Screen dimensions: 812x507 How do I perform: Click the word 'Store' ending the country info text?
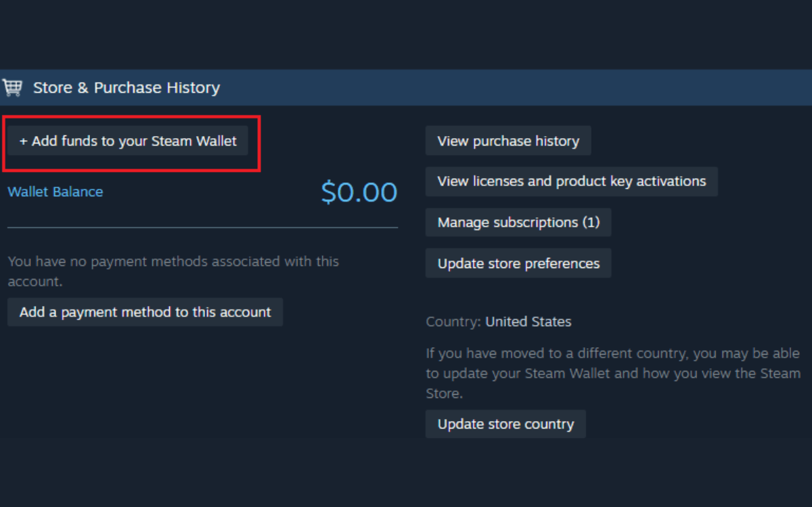[x=441, y=393]
